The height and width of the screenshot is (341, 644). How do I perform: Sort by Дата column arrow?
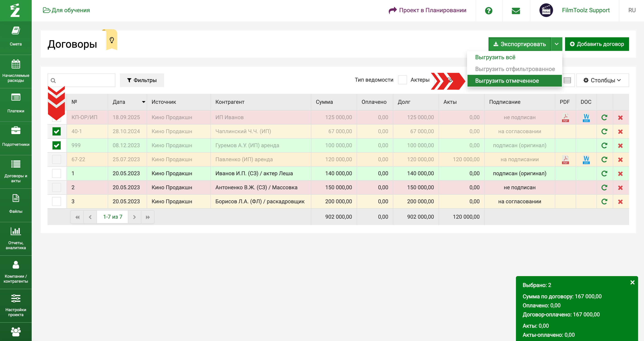[x=143, y=102]
